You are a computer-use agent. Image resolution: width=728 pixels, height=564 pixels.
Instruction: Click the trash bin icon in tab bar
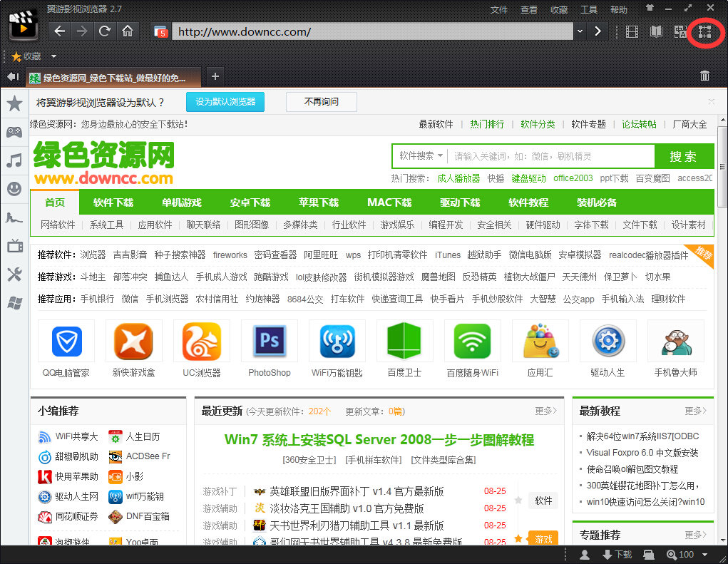[x=704, y=76]
